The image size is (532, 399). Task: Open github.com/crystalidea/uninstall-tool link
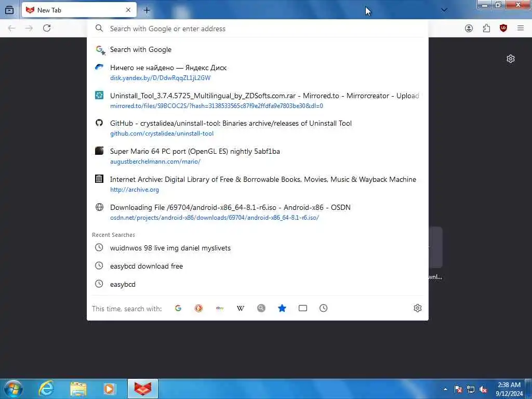pyautogui.click(x=162, y=134)
